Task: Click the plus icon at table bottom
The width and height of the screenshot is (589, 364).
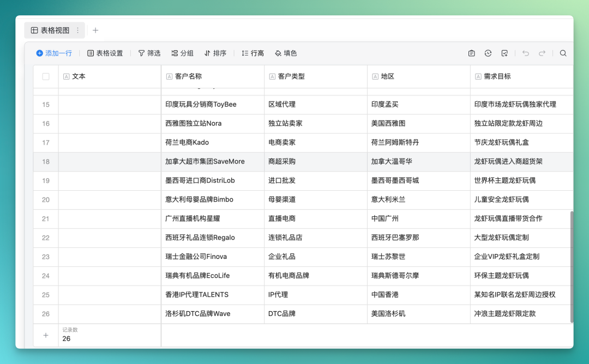Action: 46,335
